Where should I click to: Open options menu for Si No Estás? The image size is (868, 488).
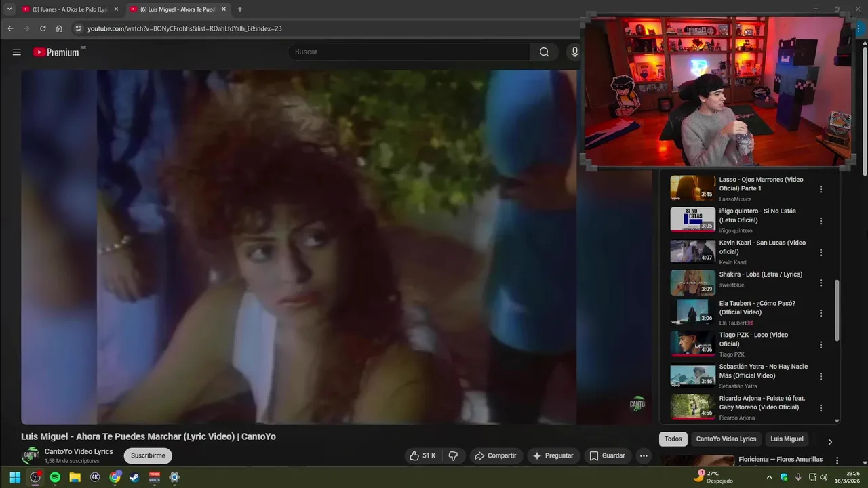pos(821,221)
